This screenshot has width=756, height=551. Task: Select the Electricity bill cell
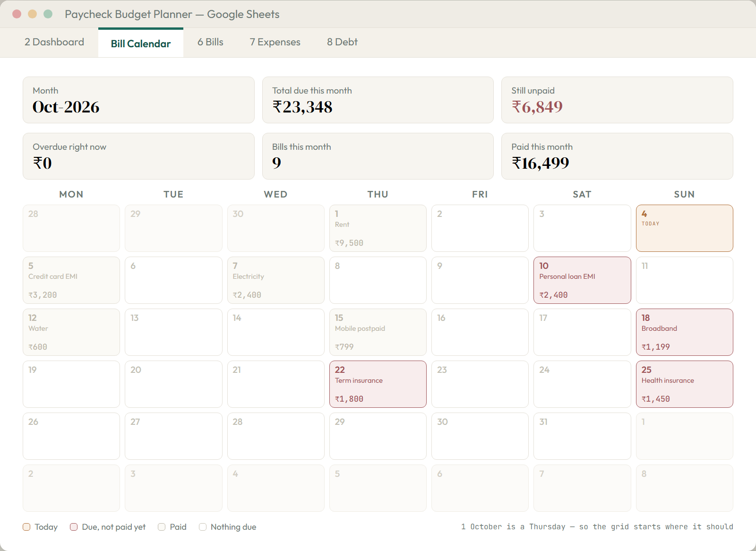click(x=276, y=280)
